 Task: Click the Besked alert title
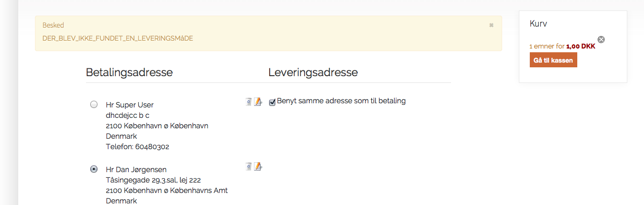pos(53,25)
